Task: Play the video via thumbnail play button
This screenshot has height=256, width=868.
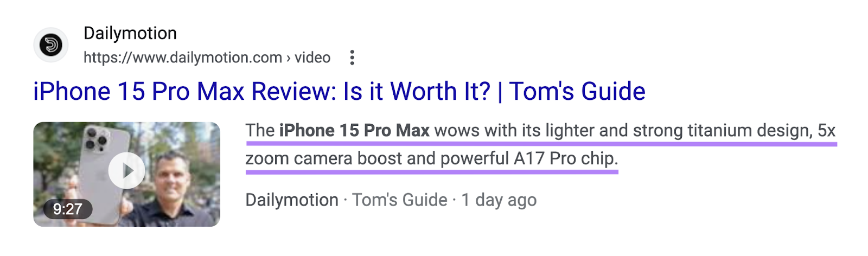Action: click(126, 171)
